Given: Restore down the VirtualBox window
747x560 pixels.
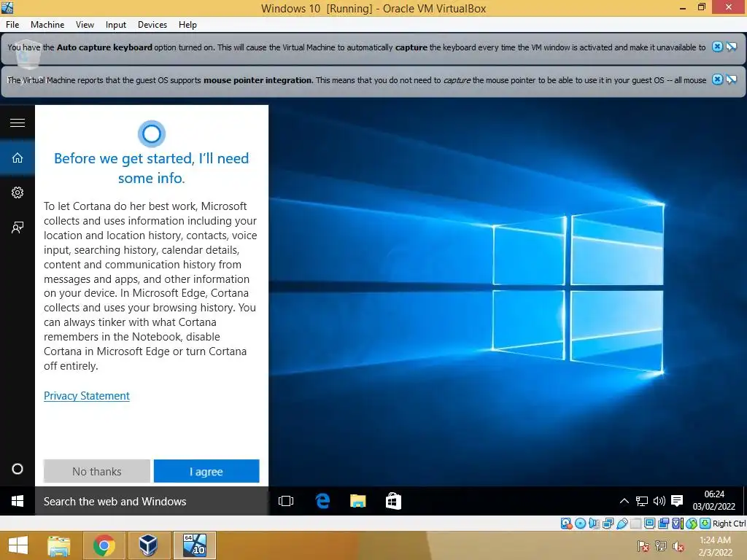Looking at the screenshot, I should [x=702, y=7].
